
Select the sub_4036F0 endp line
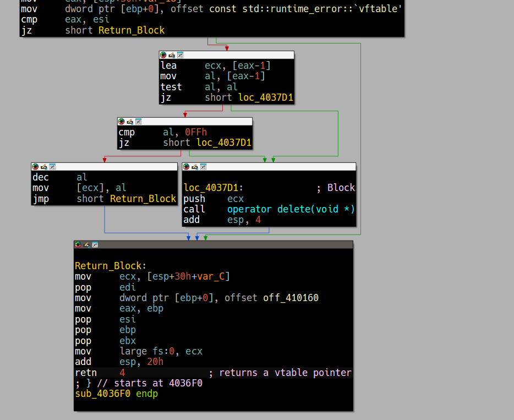coord(116,394)
